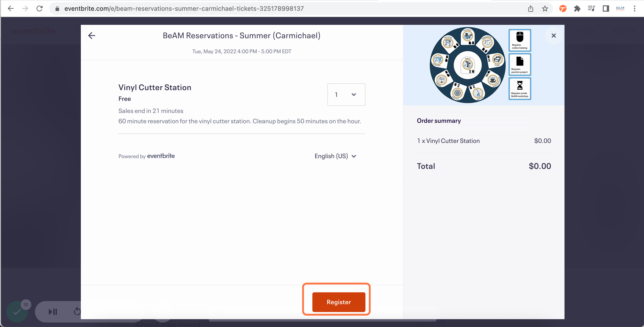The image size is (644, 327).
Task: Click the replay circular arrow control
Action: point(77,312)
